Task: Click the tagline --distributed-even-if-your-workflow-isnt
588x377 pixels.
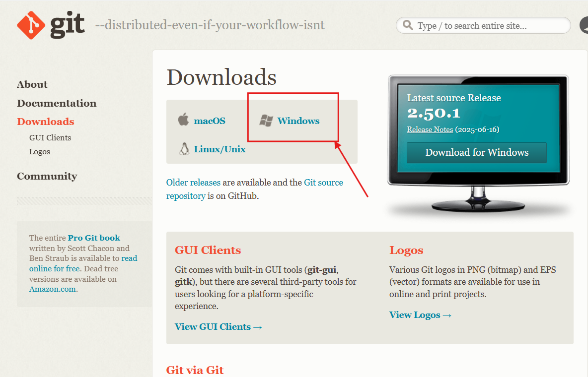Action: 210,25
